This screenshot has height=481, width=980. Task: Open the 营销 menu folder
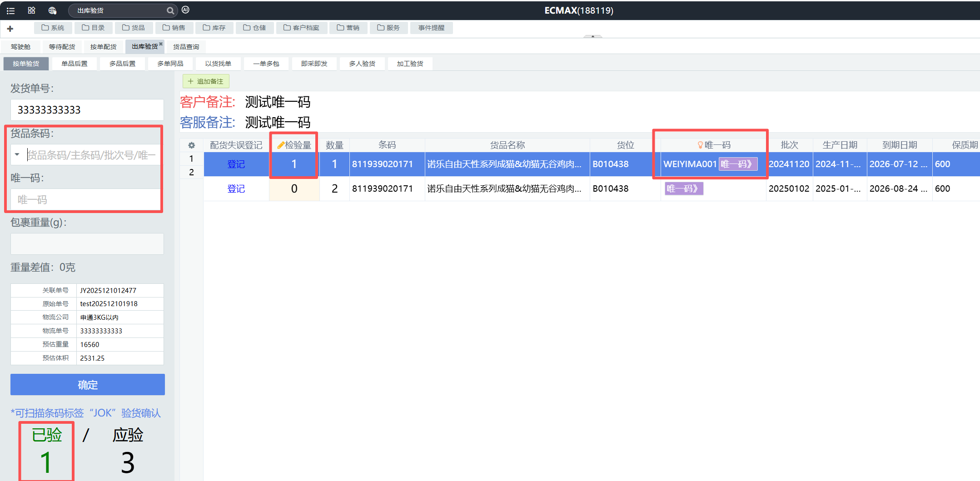[x=348, y=28]
